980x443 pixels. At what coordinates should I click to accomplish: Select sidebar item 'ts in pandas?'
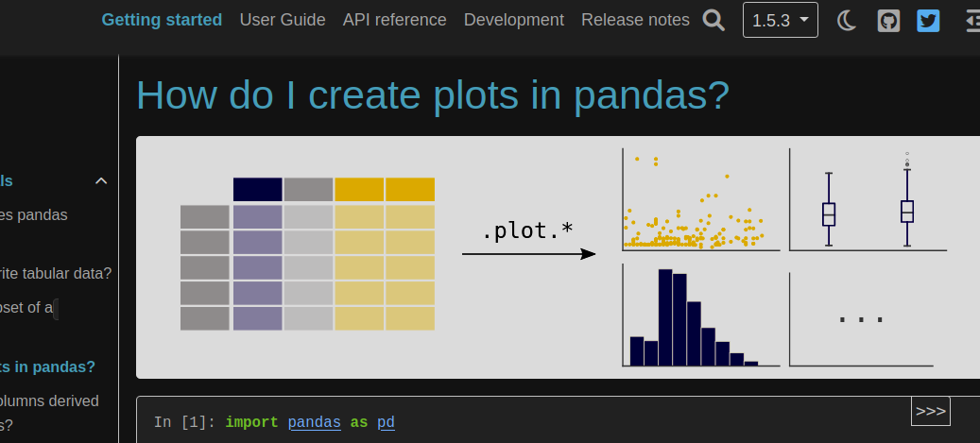47,366
